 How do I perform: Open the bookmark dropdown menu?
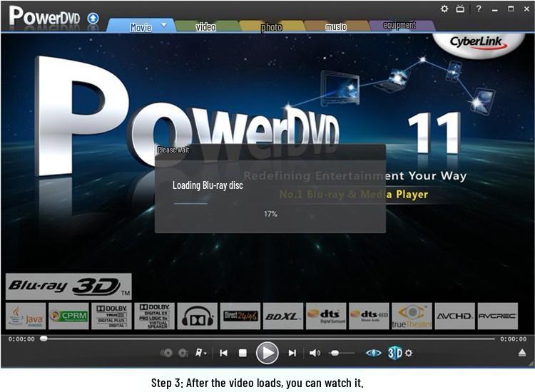[x=200, y=353]
